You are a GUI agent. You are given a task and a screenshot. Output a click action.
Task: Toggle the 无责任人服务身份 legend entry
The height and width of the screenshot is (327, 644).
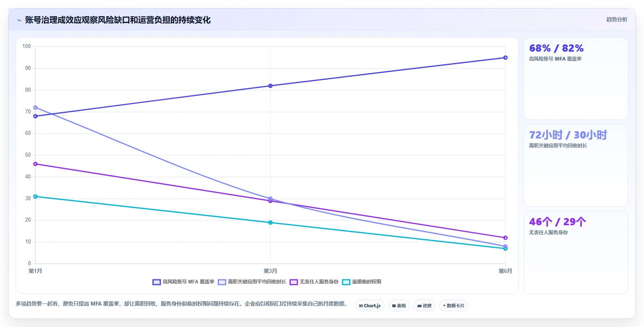(314, 282)
